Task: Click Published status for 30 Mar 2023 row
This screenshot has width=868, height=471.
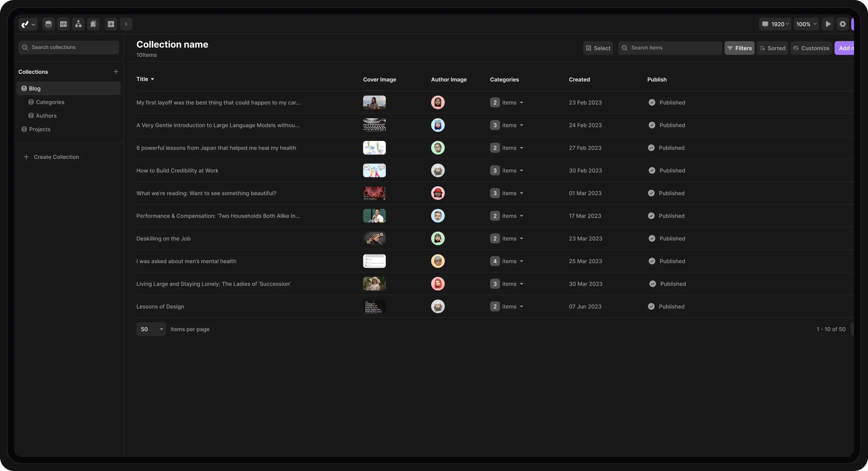Action: (667, 284)
